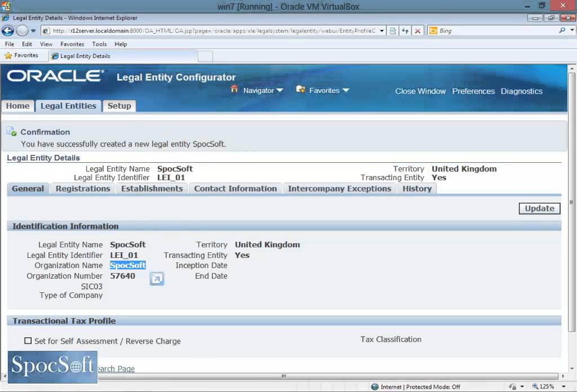Click the red Stop loading icon
Image resolution: width=577 pixels, height=392 pixels.
418,31
